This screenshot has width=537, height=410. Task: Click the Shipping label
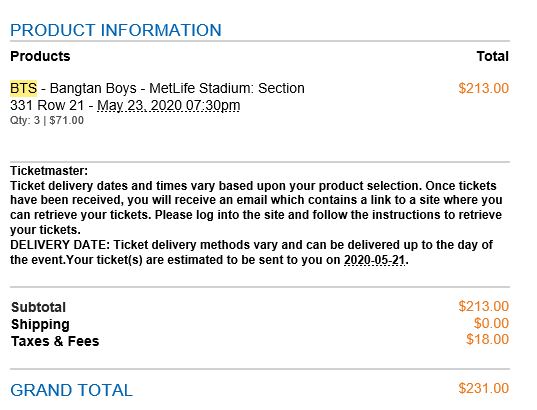pos(40,324)
